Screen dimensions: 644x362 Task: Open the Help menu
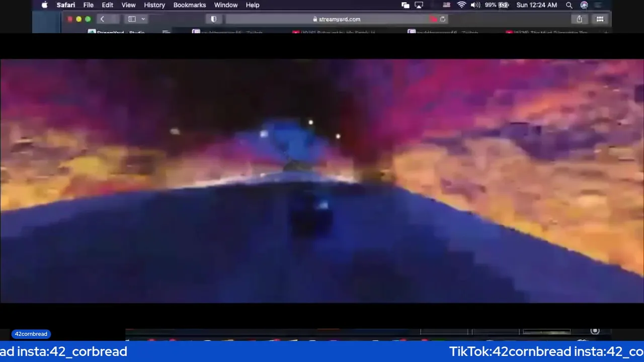(x=253, y=5)
